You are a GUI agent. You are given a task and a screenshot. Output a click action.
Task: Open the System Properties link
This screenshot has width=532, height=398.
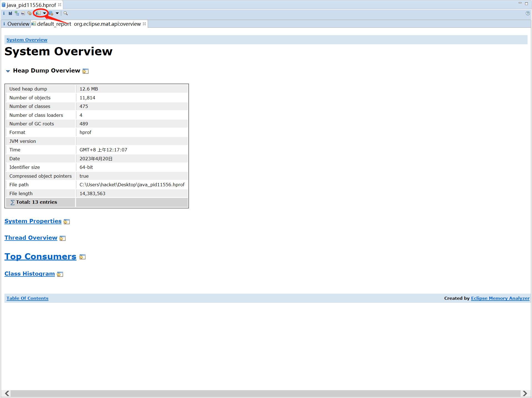[x=33, y=221]
